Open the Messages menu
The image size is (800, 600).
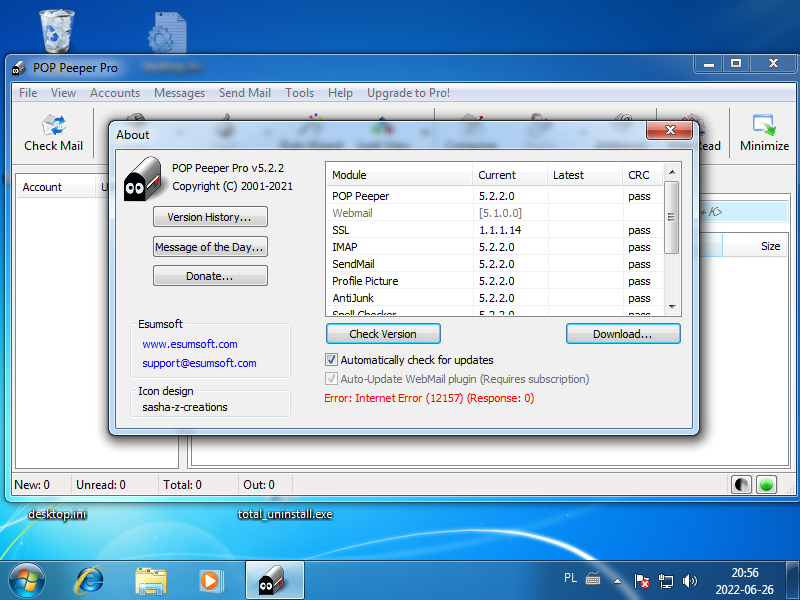[x=179, y=93]
